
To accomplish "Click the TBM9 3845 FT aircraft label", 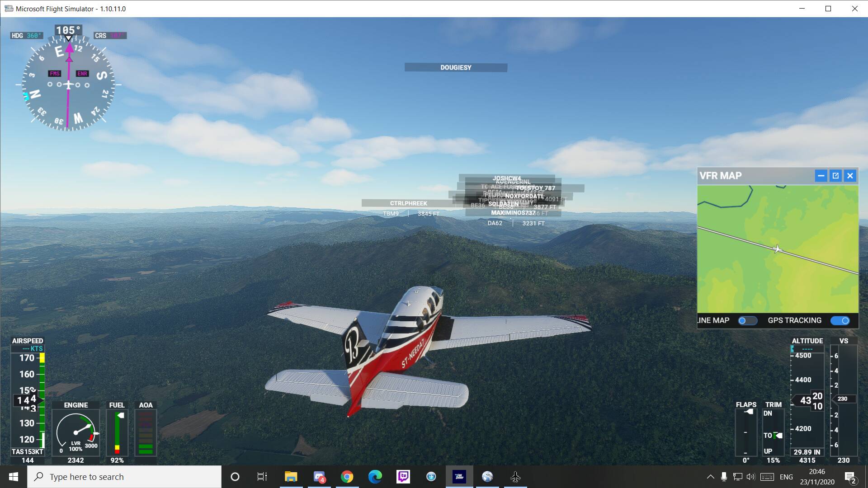I will pyautogui.click(x=411, y=214).
